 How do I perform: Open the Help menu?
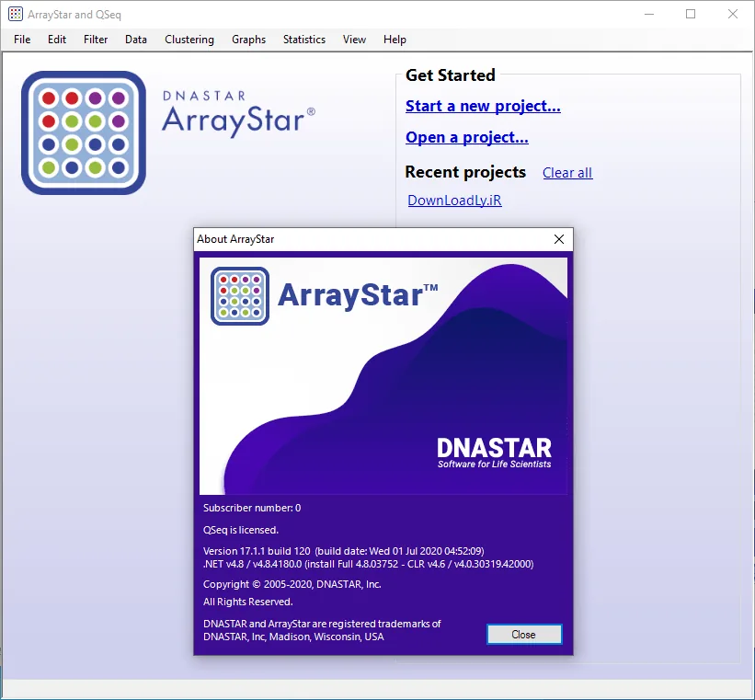tap(395, 40)
